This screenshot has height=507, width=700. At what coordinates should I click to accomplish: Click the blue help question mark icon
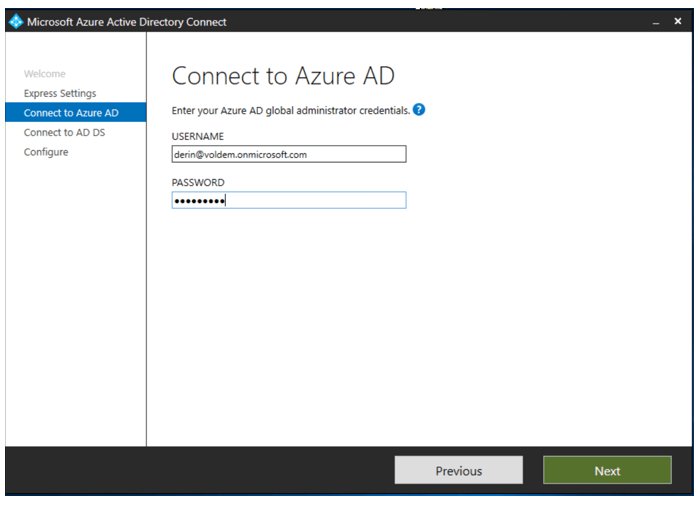coord(419,110)
